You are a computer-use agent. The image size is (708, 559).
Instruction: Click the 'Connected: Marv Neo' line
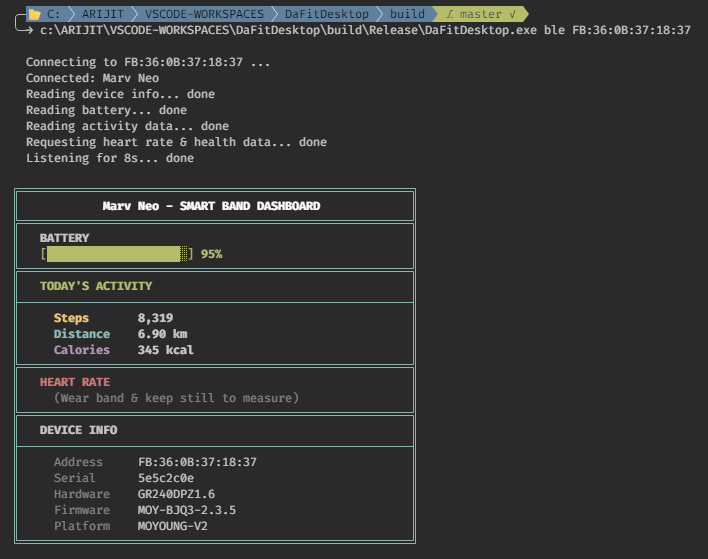(92, 78)
